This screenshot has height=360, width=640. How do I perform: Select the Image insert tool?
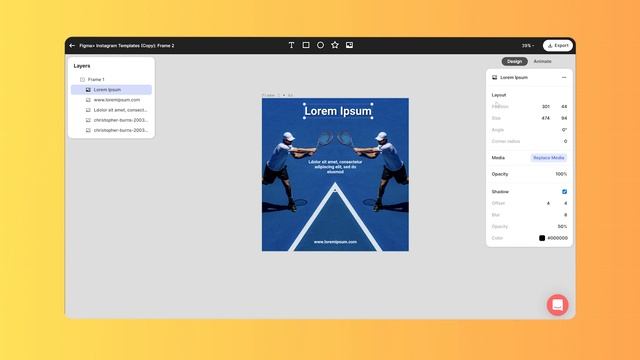pyautogui.click(x=349, y=45)
